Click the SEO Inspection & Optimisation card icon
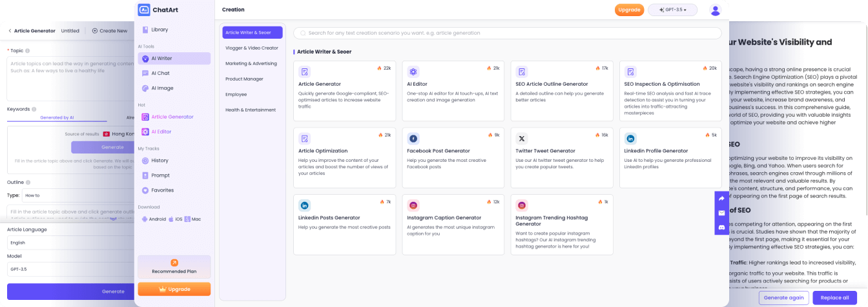The width and height of the screenshot is (868, 307). point(630,72)
